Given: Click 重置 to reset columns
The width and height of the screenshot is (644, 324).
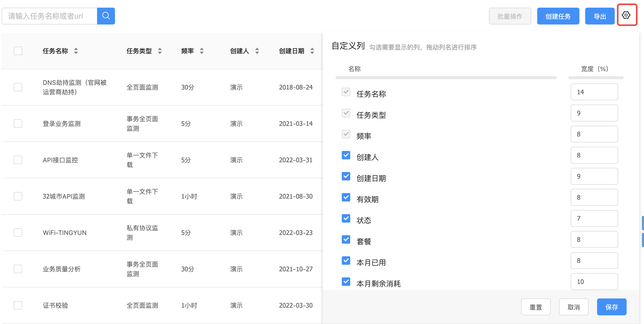Looking at the screenshot, I should (536, 307).
